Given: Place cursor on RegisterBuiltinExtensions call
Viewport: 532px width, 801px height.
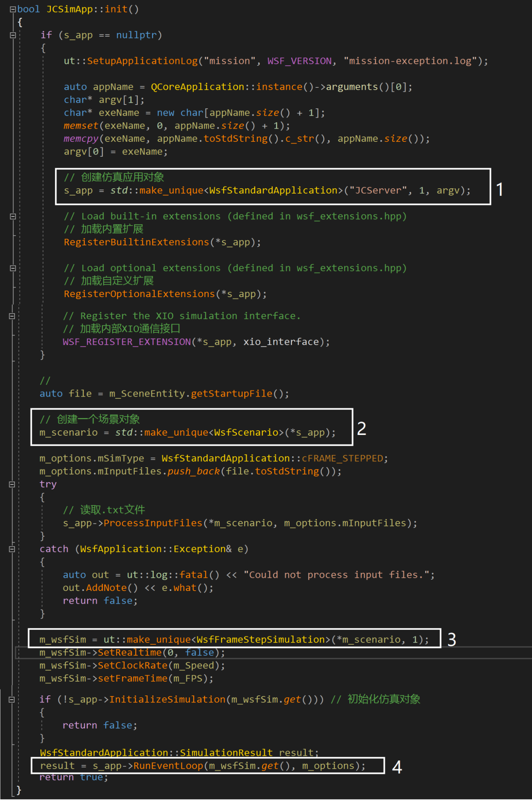Looking at the screenshot, I should coord(136,242).
